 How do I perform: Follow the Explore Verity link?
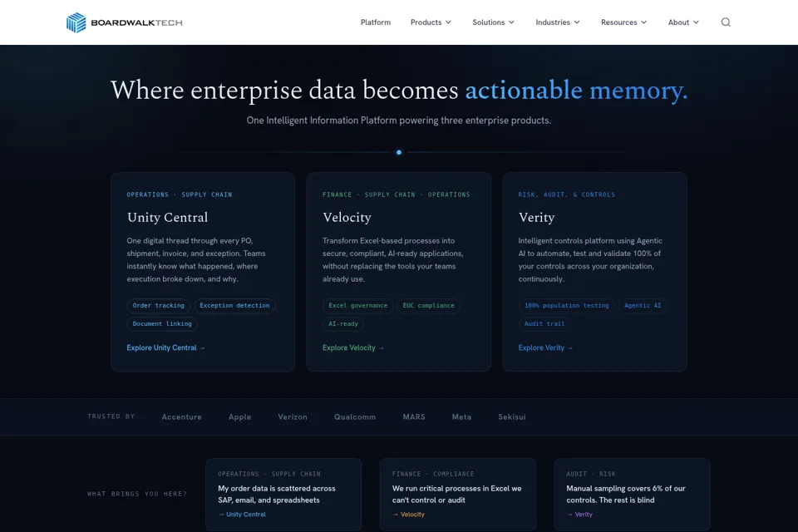point(545,347)
